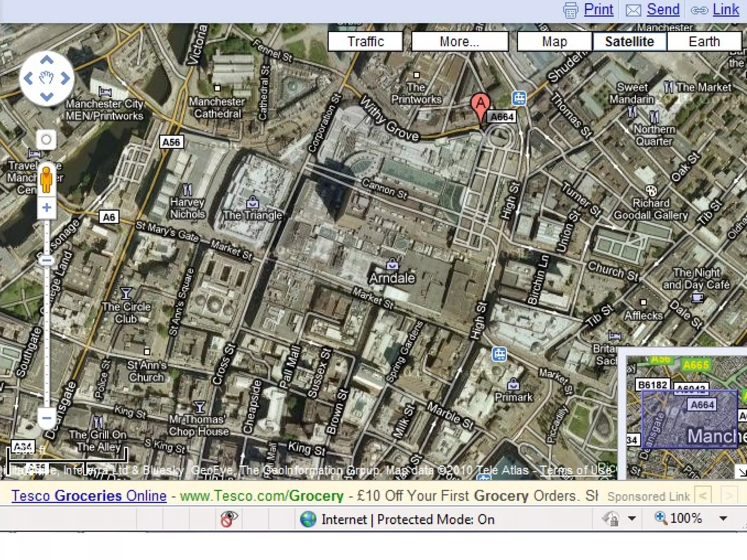Switch to Map view
Viewport: 747px width, 560px height.
(554, 42)
